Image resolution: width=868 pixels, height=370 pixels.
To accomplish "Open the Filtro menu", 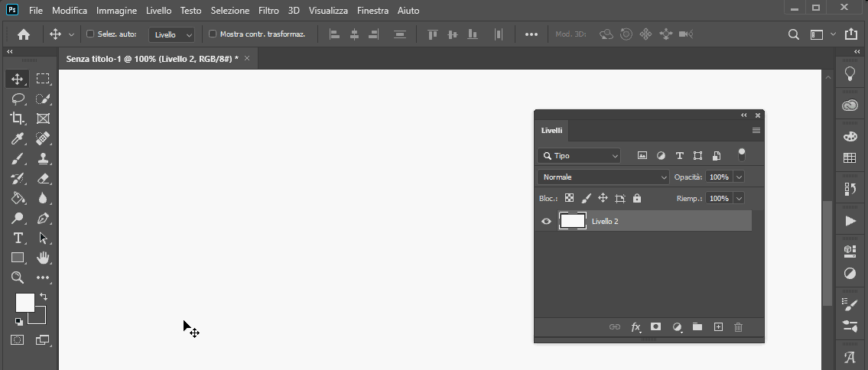I will (x=268, y=11).
